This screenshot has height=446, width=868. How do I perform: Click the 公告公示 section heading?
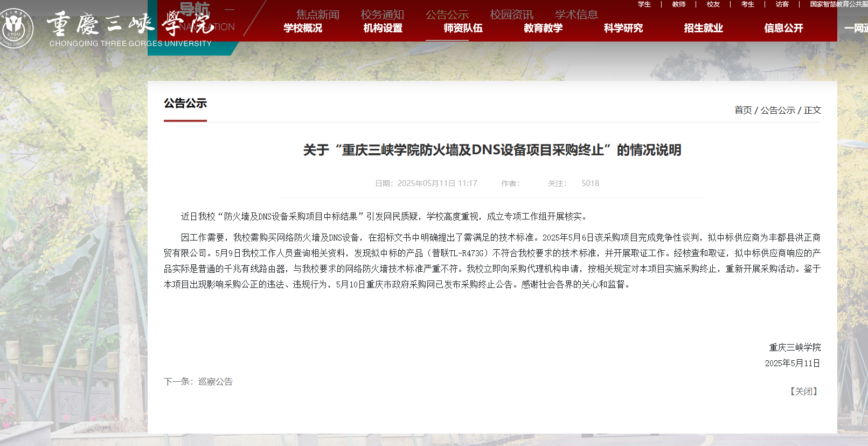(x=185, y=103)
